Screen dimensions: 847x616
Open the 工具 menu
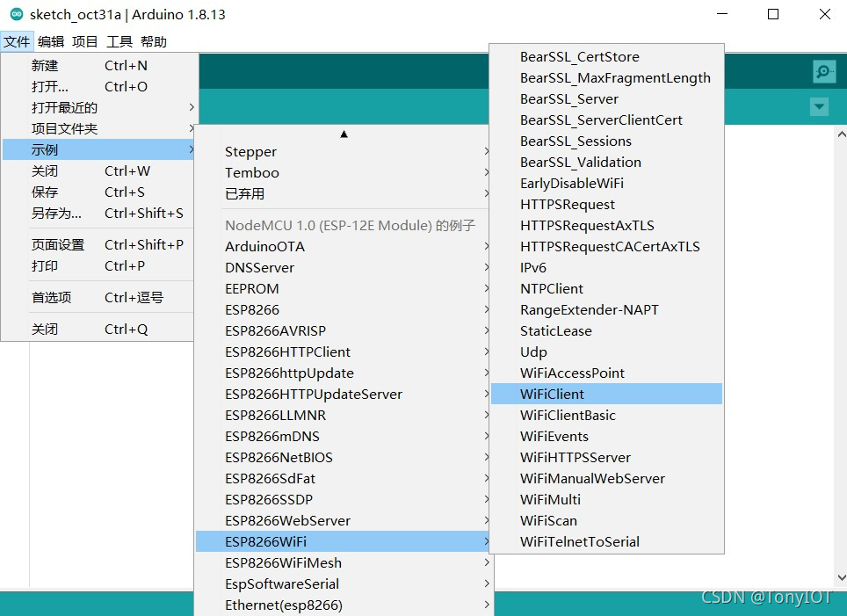(119, 41)
